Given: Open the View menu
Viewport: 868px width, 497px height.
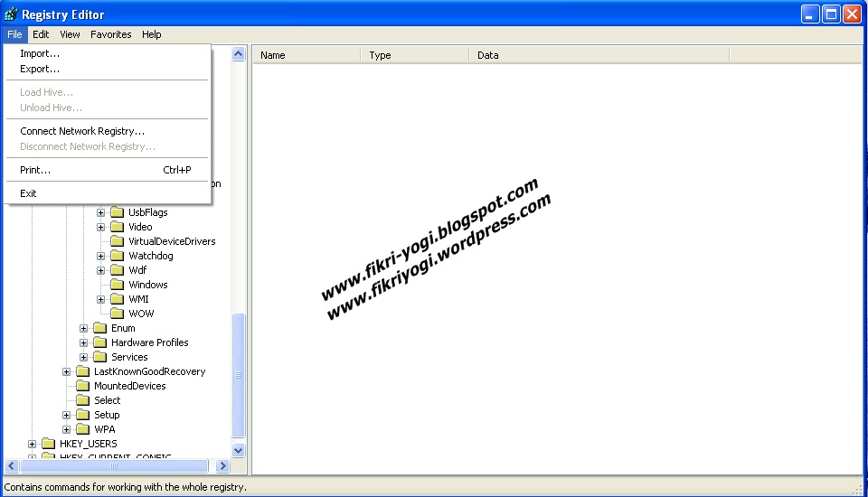Looking at the screenshot, I should point(70,34).
